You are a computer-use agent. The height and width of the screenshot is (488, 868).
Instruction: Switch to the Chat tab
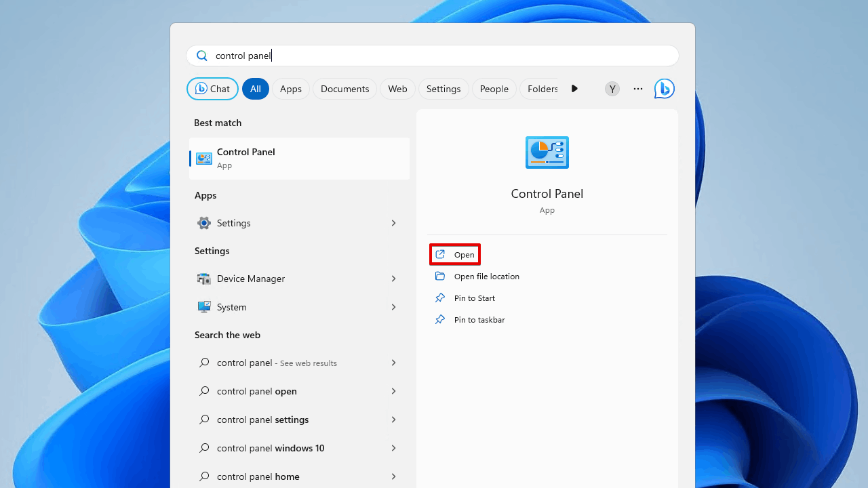[212, 89]
